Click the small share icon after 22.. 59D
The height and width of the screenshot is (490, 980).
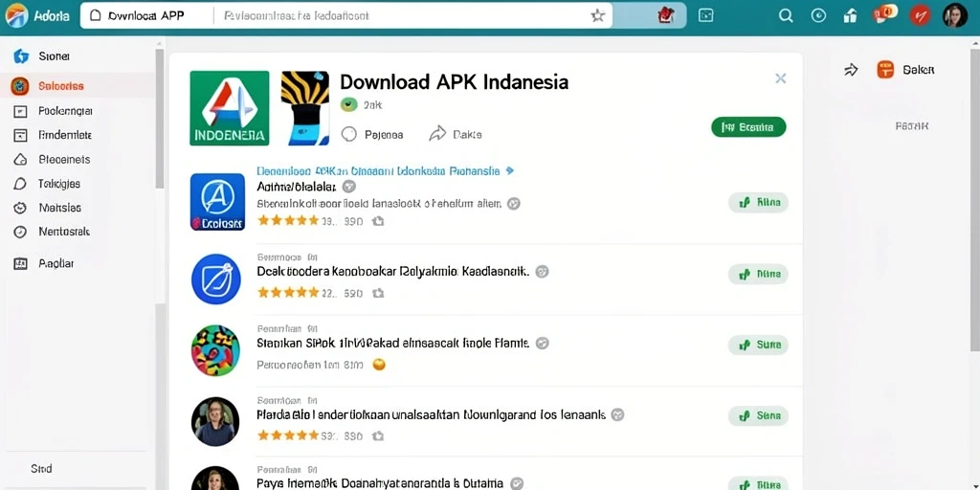377,293
